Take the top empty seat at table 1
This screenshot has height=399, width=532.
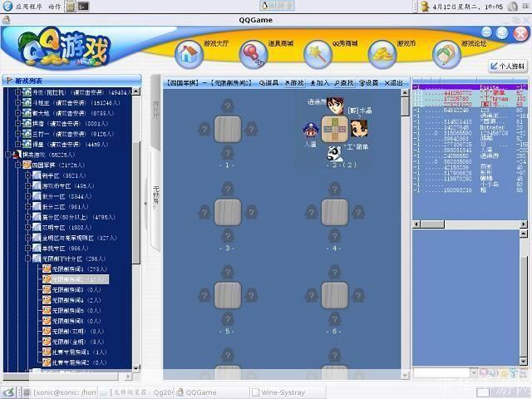(228, 106)
